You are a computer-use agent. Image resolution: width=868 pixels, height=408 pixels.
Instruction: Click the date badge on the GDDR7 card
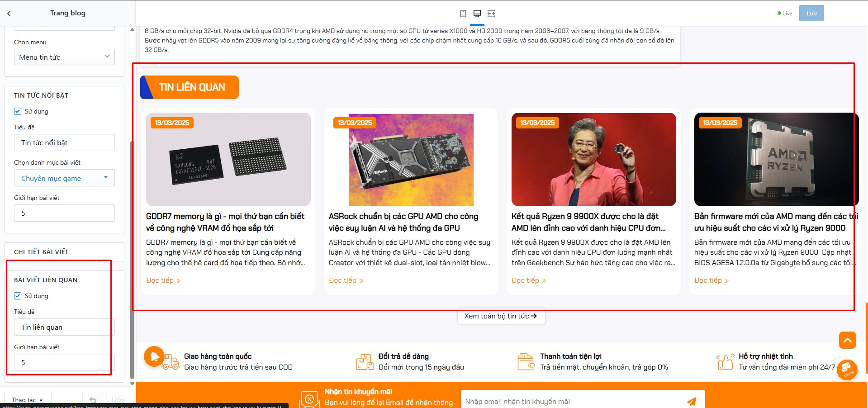coord(172,123)
